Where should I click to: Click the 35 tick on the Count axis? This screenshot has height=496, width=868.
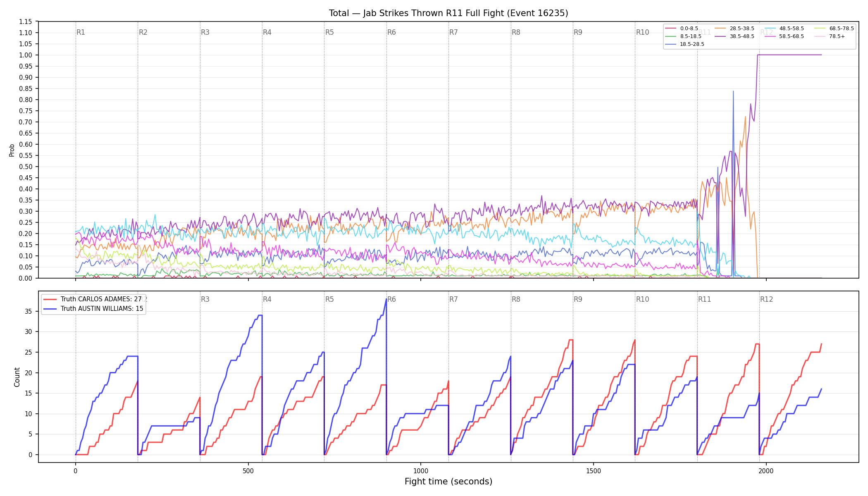point(29,311)
